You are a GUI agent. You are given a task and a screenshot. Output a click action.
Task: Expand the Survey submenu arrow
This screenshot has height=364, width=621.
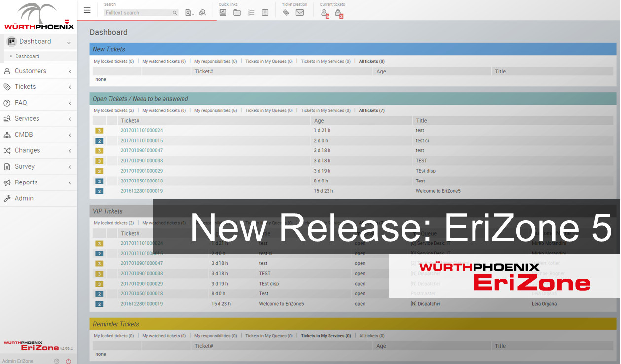click(70, 167)
